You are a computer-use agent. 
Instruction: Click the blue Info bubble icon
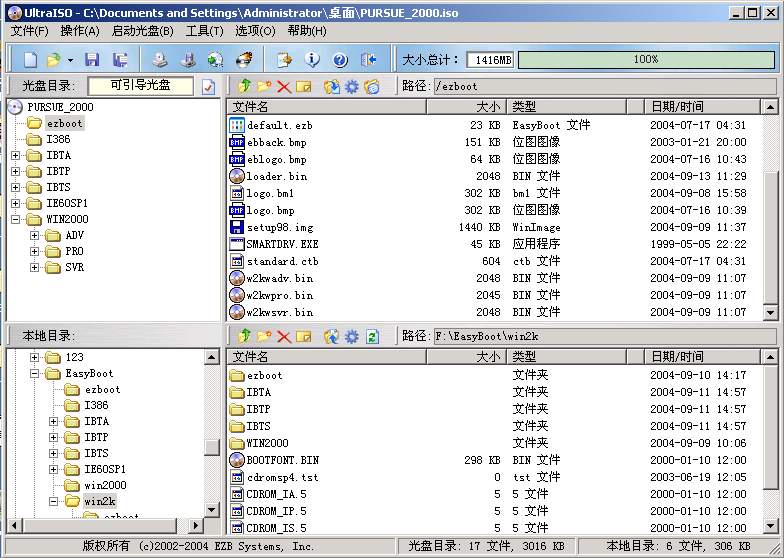(x=312, y=60)
